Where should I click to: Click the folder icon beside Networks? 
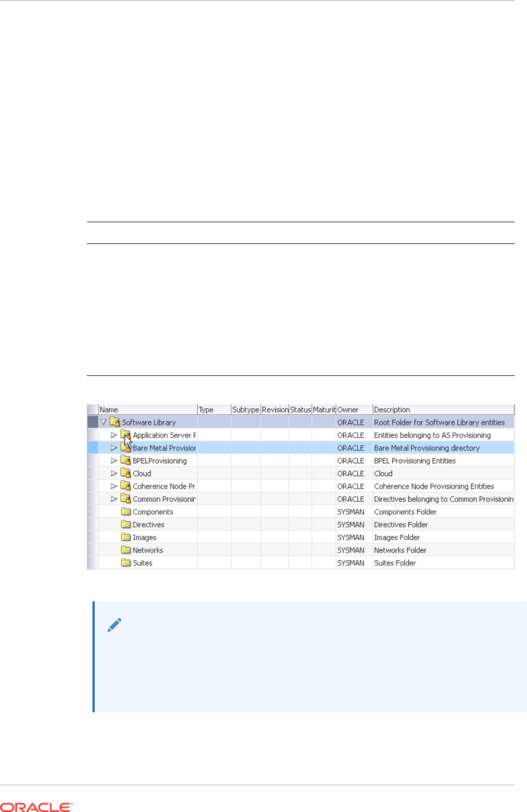click(x=126, y=550)
